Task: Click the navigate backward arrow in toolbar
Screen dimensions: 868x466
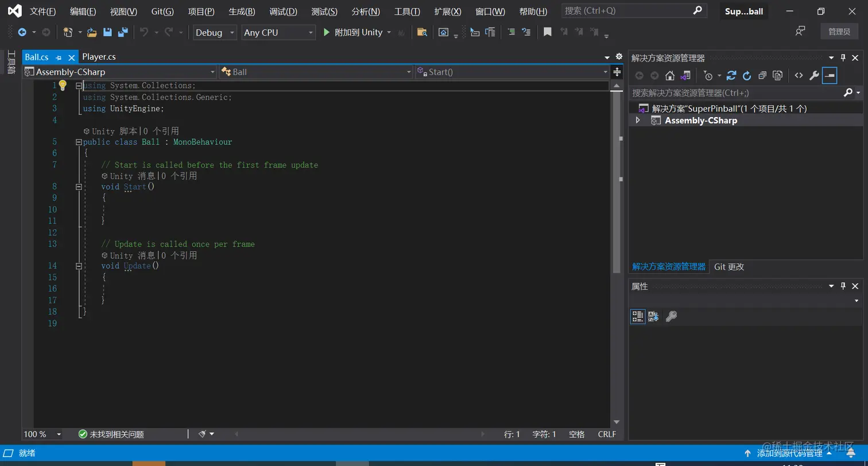Action: coord(22,32)
